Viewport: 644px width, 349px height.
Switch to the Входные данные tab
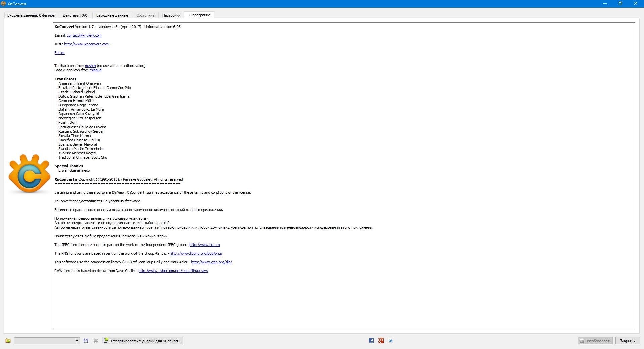31,15
